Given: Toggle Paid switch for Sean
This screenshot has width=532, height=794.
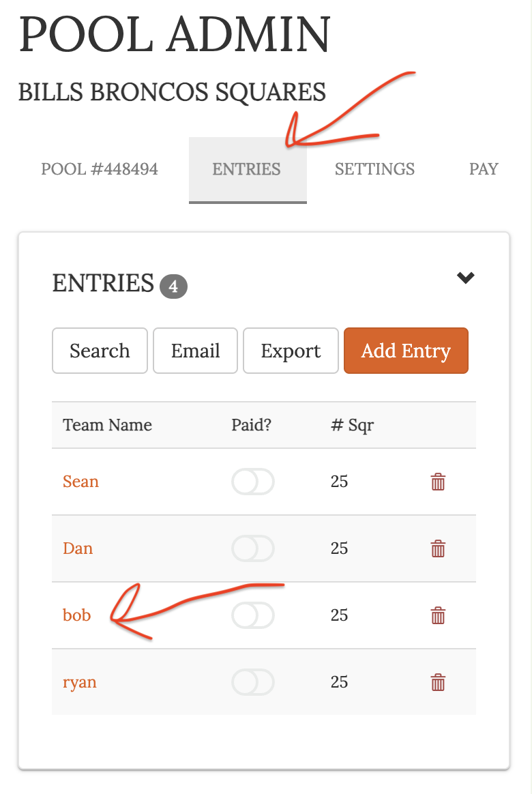Looking at the screenshot, I should (x=252, y=482).
